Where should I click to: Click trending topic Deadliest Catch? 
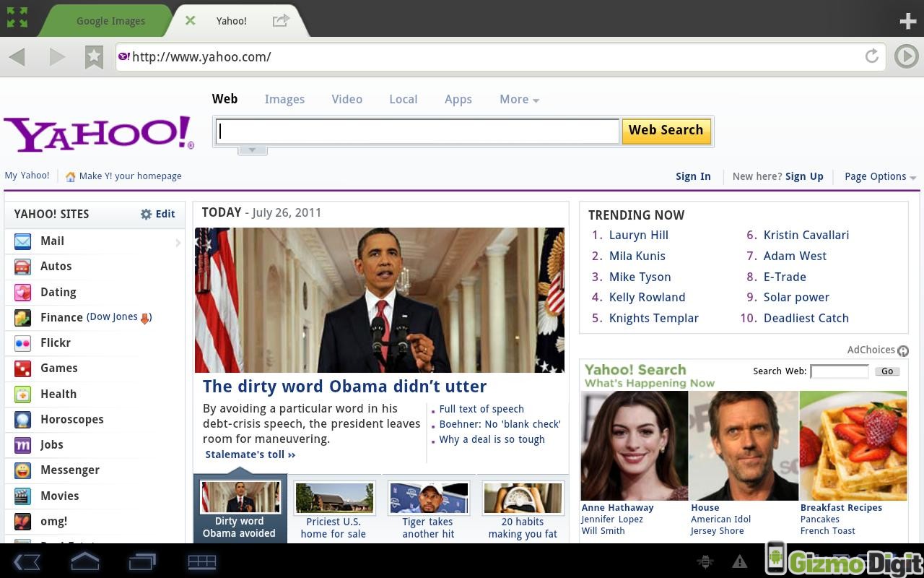point(806,318)
